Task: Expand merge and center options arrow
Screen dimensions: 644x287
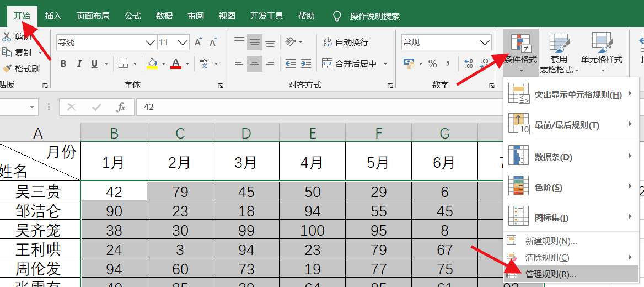Action: (385, 64)
